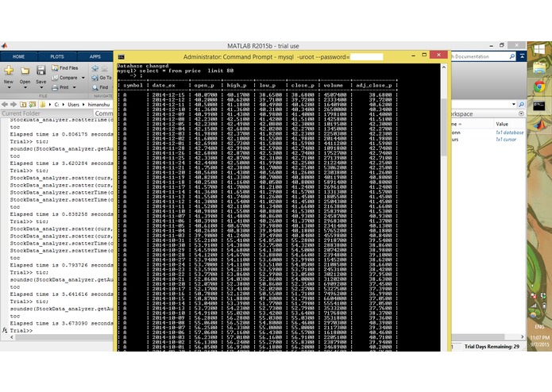Image resolution: width=552 pixels, height=392 pixels.
Task: Switch to the PLOTS ribbon tab
Action: (x=57, y=56)
